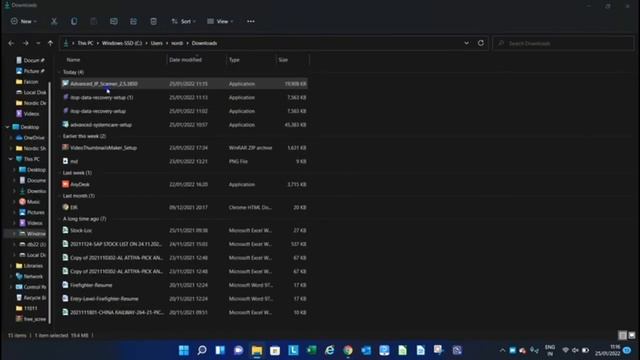Click the Copy icon in toolbar

point(74,21)
